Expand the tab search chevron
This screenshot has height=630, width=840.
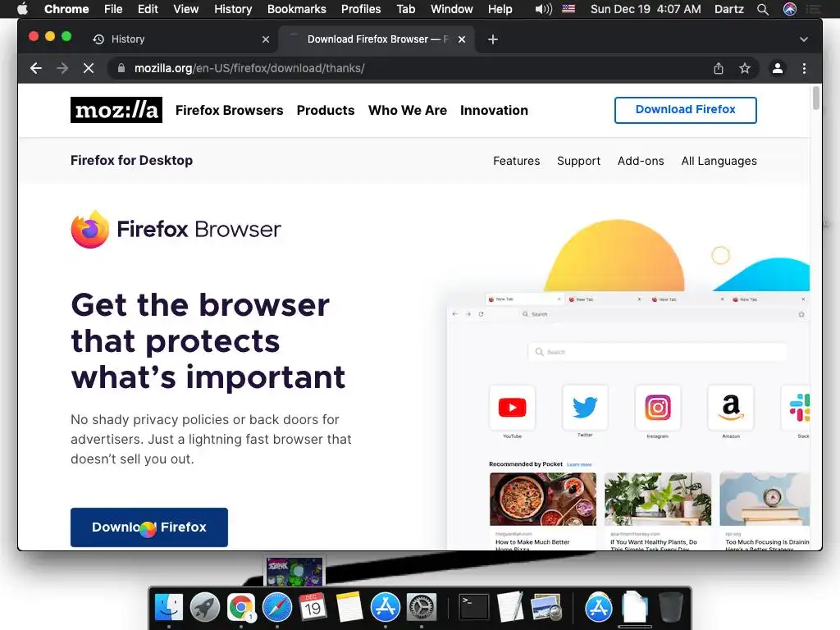tap(804, 39)
